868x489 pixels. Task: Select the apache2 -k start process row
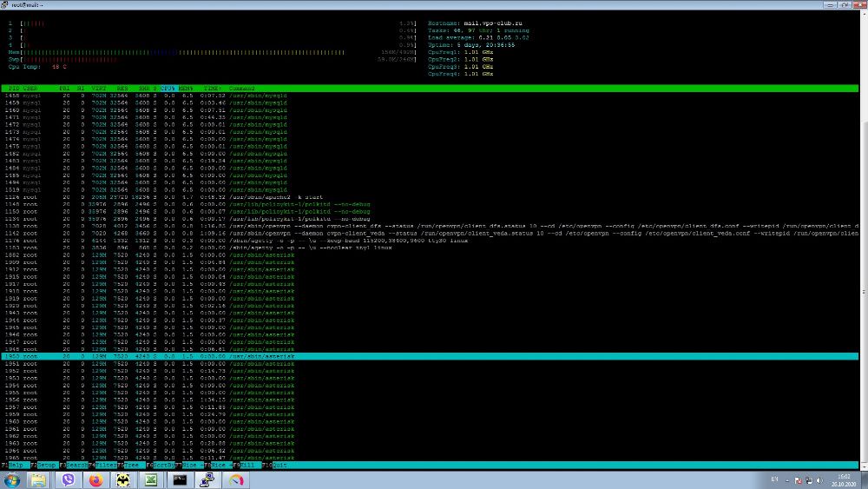coord(431,197)
